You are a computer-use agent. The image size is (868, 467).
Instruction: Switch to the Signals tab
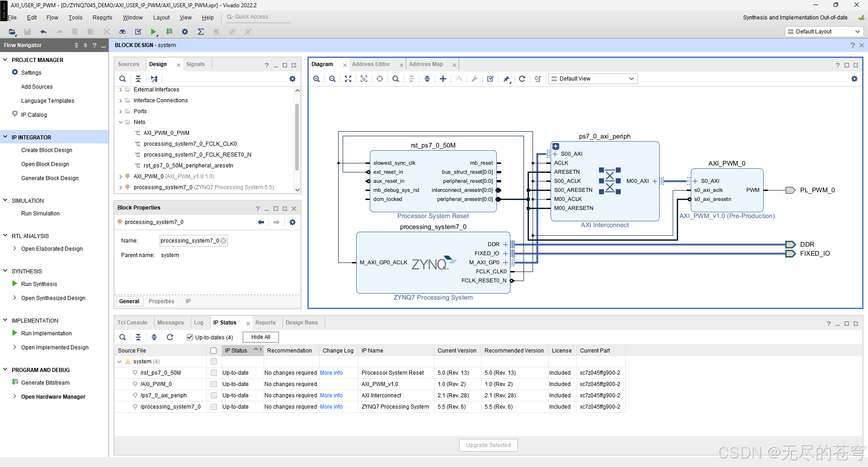pyautogui.click(x=195, y=64)
